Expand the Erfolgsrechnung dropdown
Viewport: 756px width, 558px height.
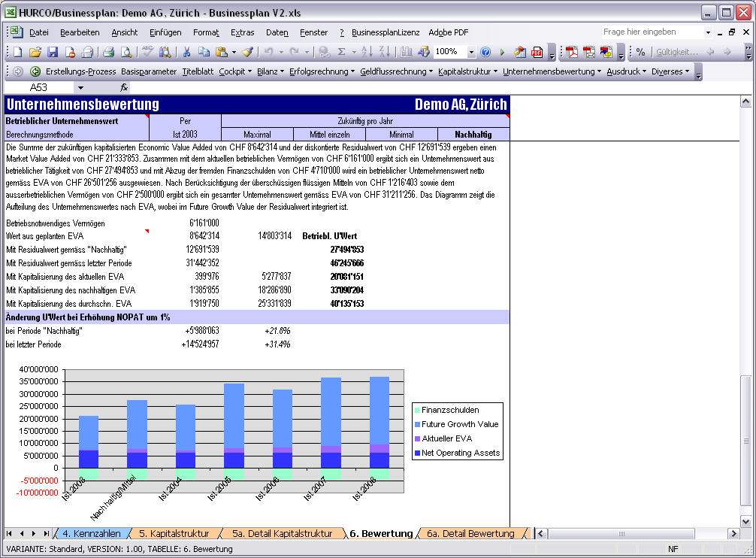[322, 71]
